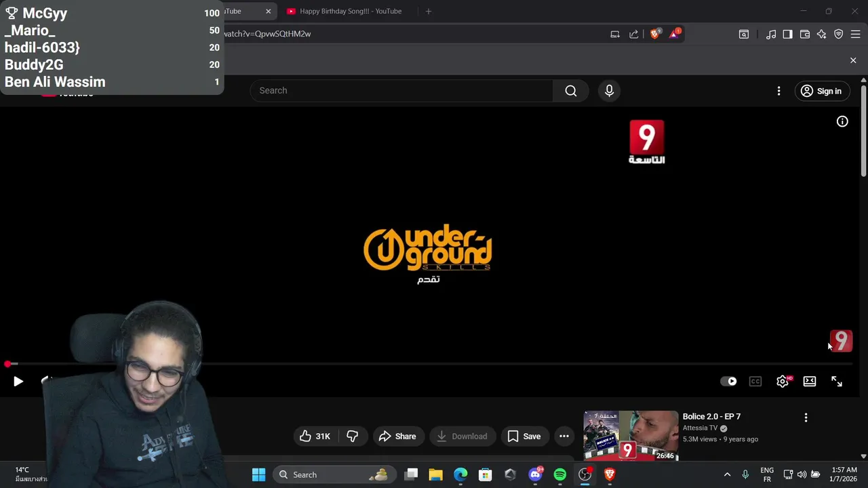Open Bolice 2.0 - EP 7 title link
The width and height of the screenshot is (868, 488).
click(x=711, y=416)
